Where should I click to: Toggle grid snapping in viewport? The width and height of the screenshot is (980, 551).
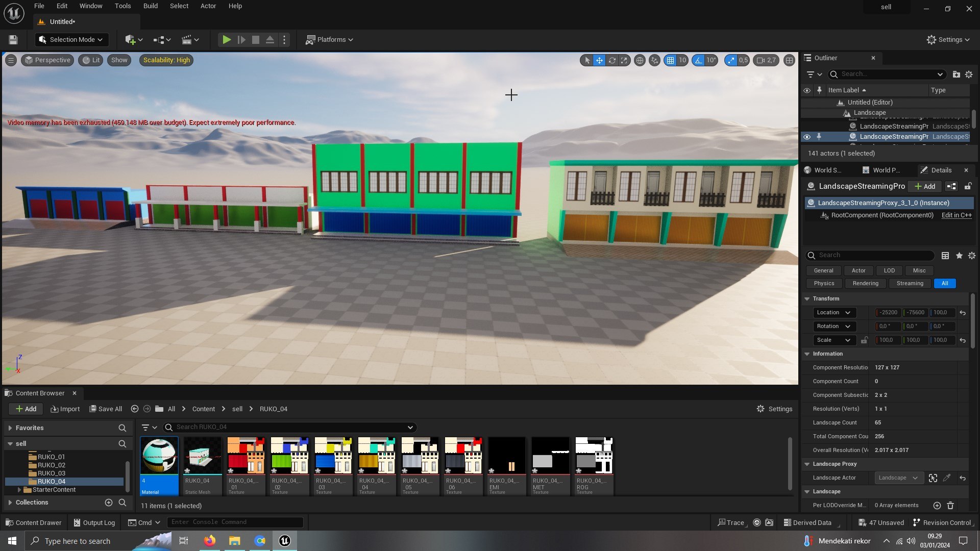pyautogui.click(x=670, y=60)
